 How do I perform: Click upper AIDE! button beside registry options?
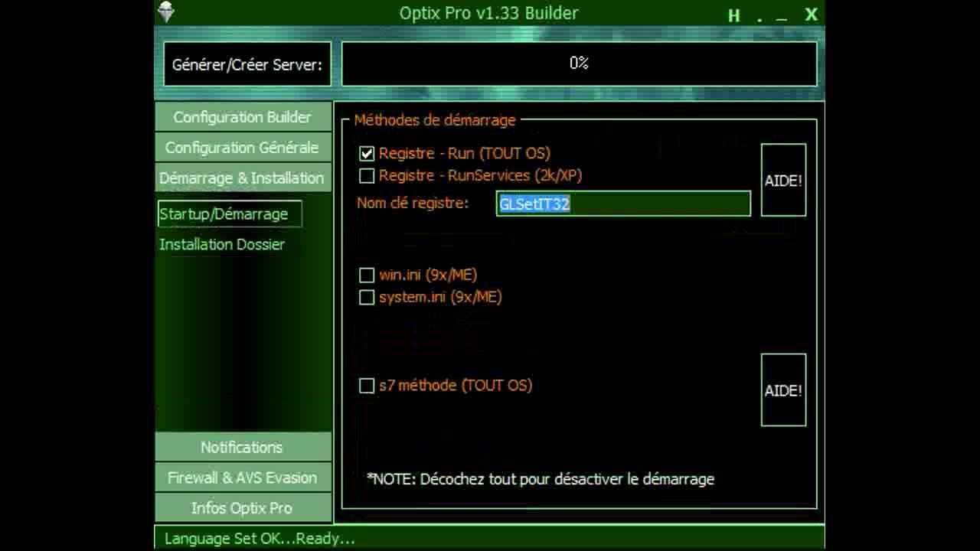coord(783,180)
